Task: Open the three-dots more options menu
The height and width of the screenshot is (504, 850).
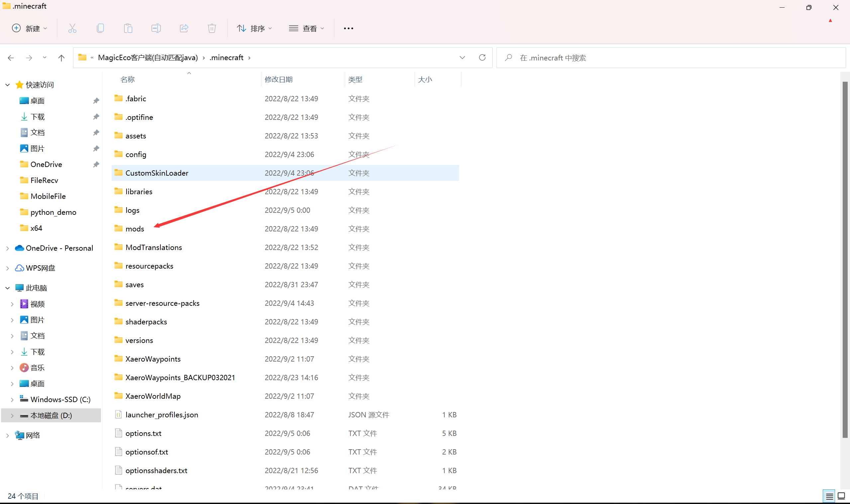Action: coord(348,29)
